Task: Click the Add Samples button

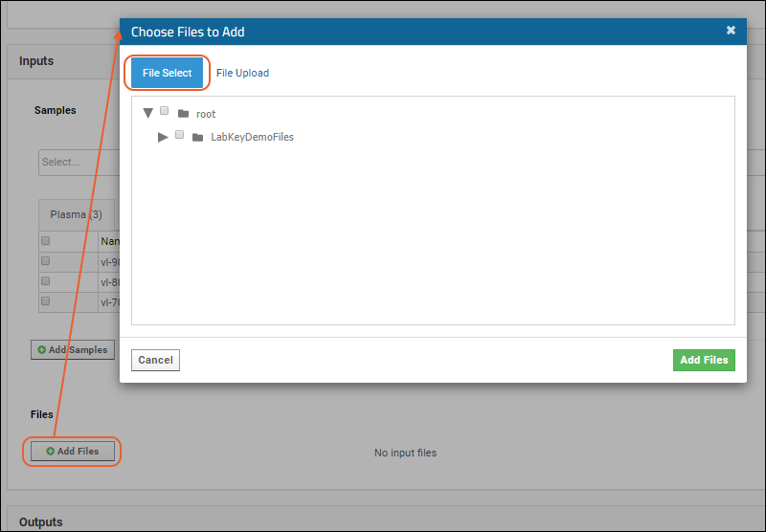Action: click(73, 350)
